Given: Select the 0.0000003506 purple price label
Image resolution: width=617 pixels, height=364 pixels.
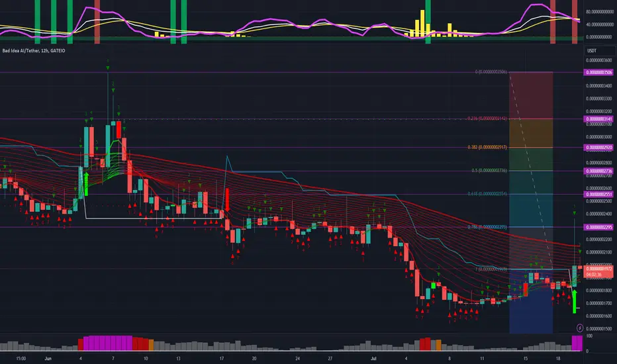Looking at the screenshot, I should click(598, 72).
